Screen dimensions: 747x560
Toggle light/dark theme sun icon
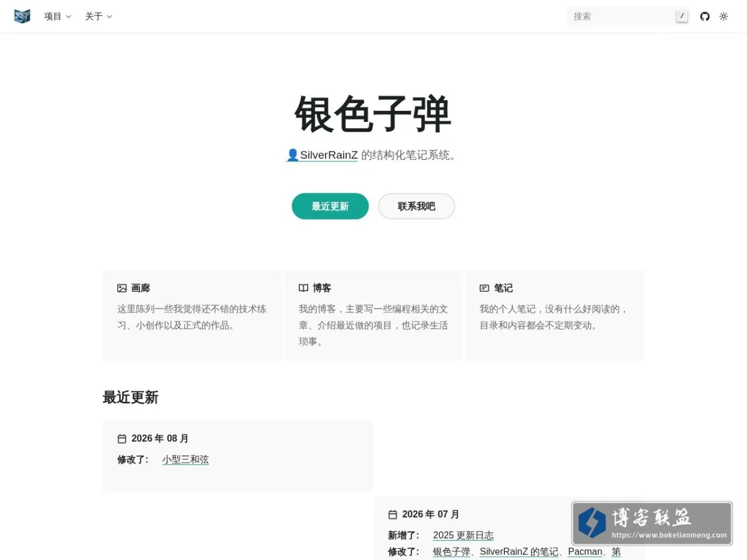723,16
